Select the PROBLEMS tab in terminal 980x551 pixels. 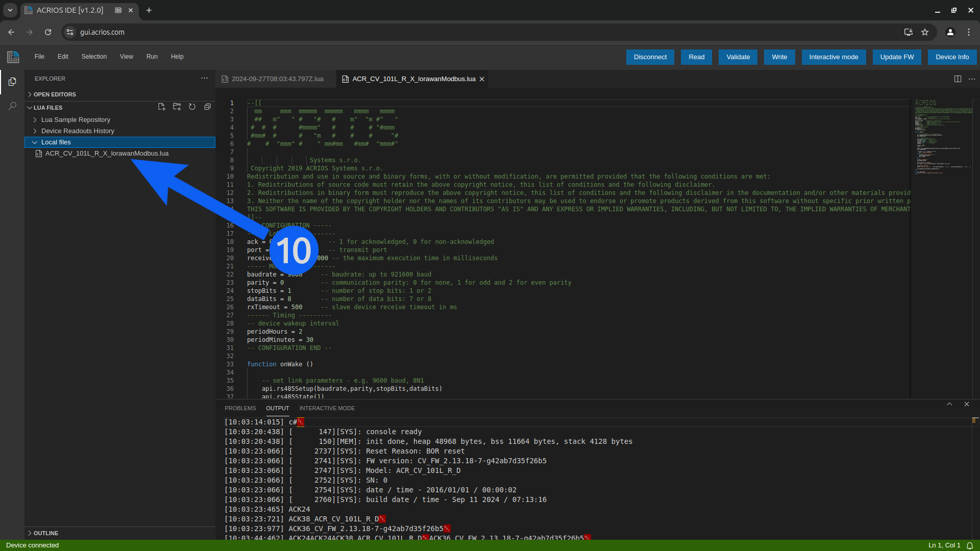click(x=240, y=408)
